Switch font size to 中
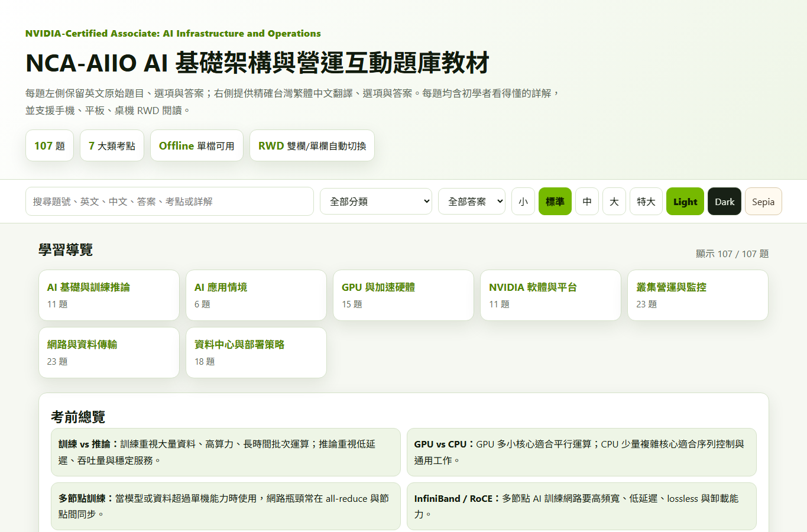The width and height of the screenshot is (807, 532). tap(587, 202)
